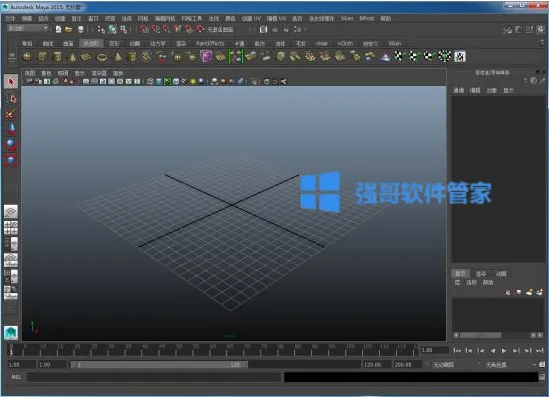The image size is (549, 397).
Task: Click the 120.00 playback end field
Action: [376, 365]
